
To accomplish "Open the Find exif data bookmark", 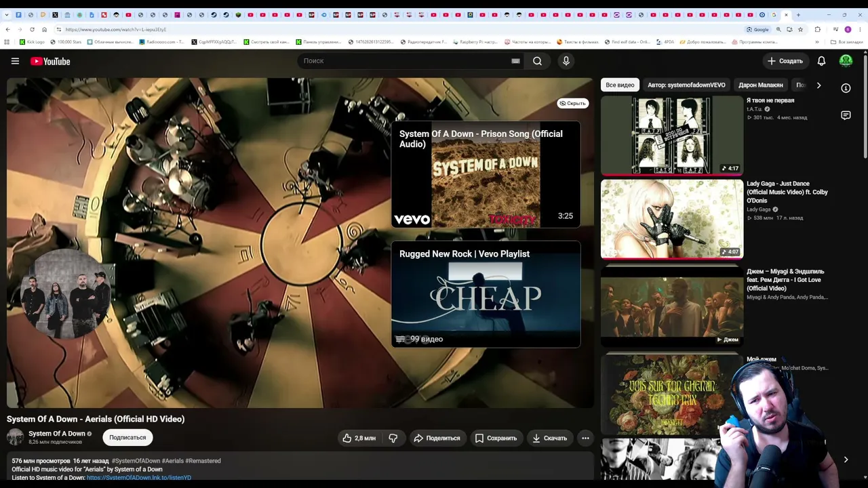I will pyautogui.click(x=627, y=42).
